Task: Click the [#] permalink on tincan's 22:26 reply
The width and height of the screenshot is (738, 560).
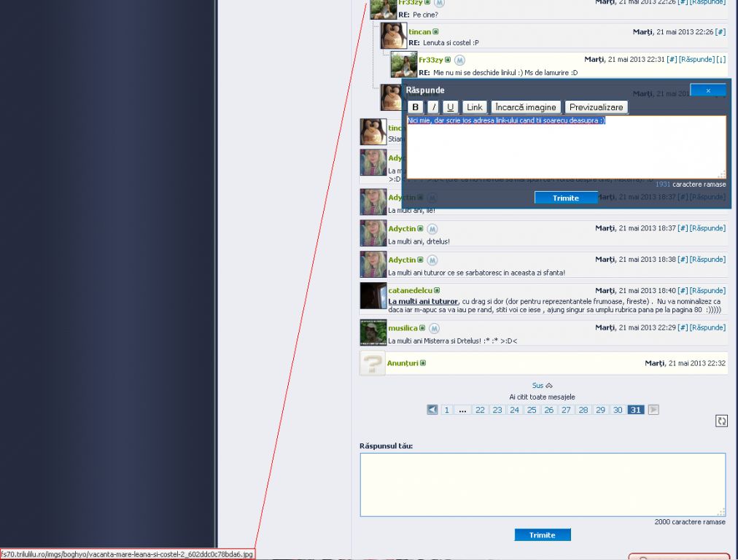Action: pyautogui.click(x=720, y=32)
